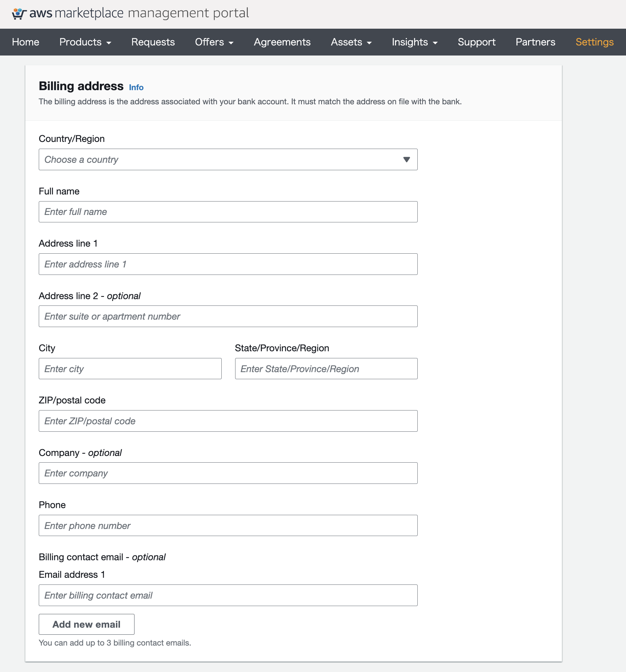This screenshot has height=672, width=626.
Task: Focus the ZIP/postal code field
Action: tap(228, 421)
